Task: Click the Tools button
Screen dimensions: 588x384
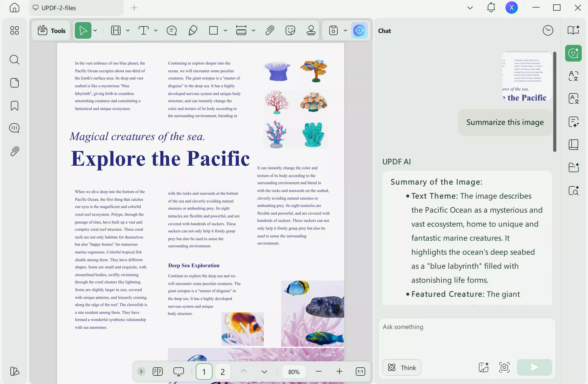Action: (51, 31)
